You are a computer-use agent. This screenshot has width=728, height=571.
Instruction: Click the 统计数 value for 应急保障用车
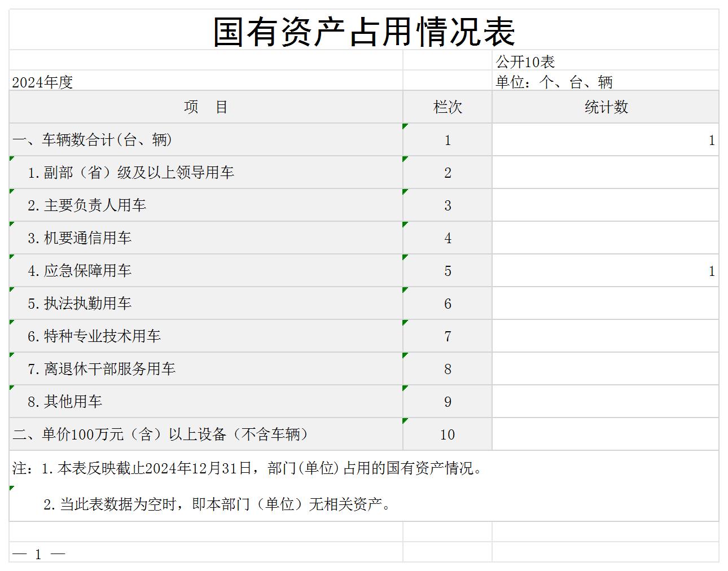[606, 271]
